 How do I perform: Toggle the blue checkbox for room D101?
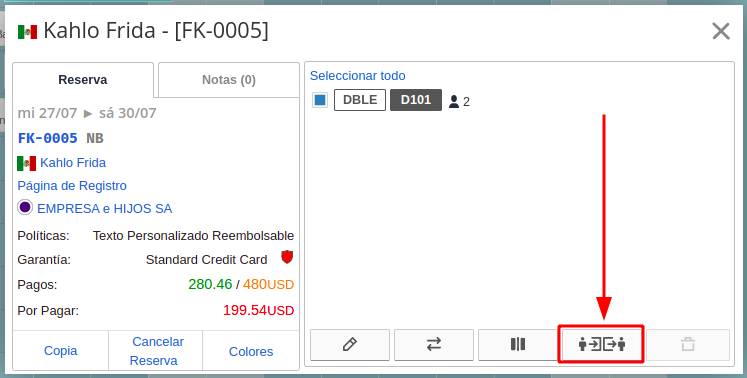(320, 100)
